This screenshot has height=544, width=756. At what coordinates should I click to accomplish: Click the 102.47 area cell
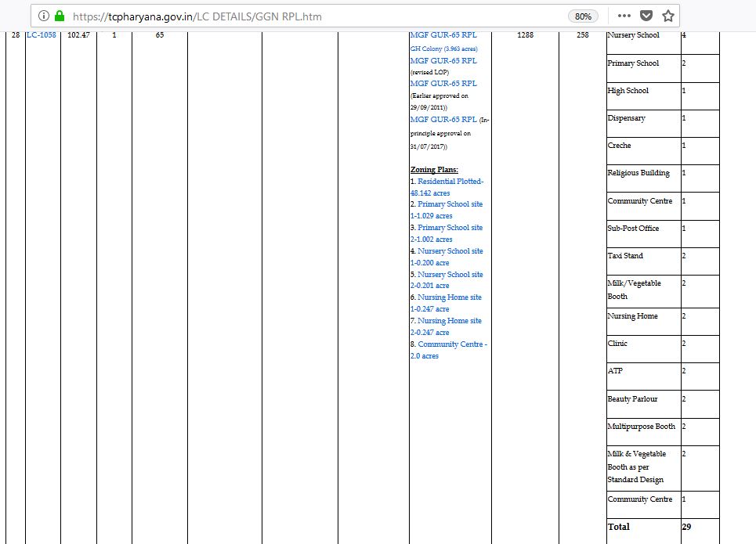click(78, 34)
